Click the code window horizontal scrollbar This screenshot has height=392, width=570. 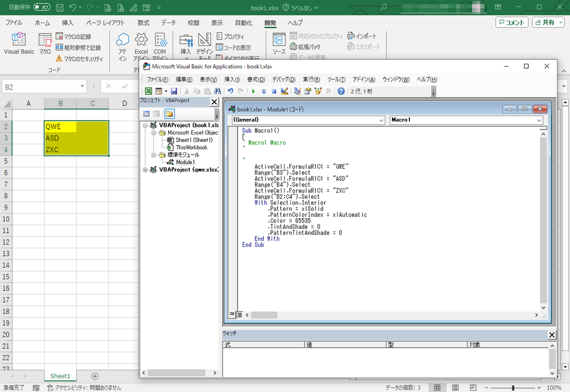pos(392,315)
